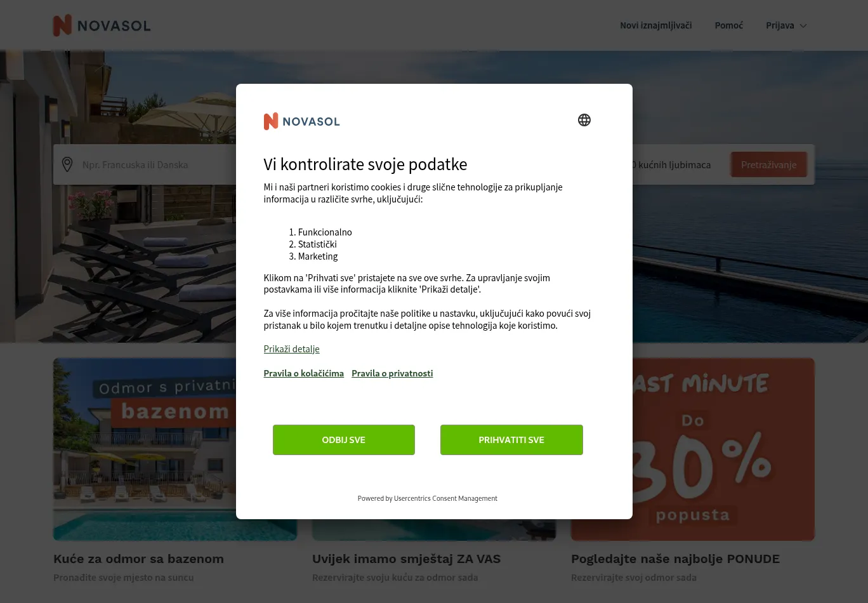This screenshot has width=868, height=603.
Task: Open the Pomoć menu item
Action: (728, 25)
